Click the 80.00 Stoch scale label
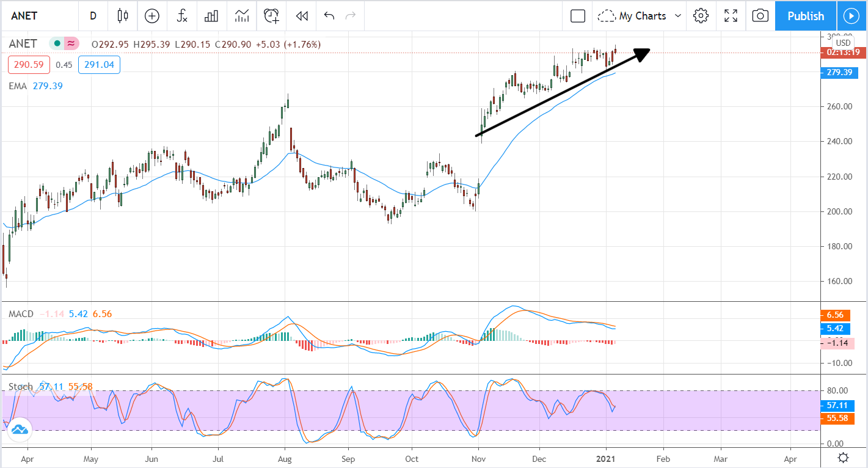The image size is (868, 468). click(x=839, y=390)
